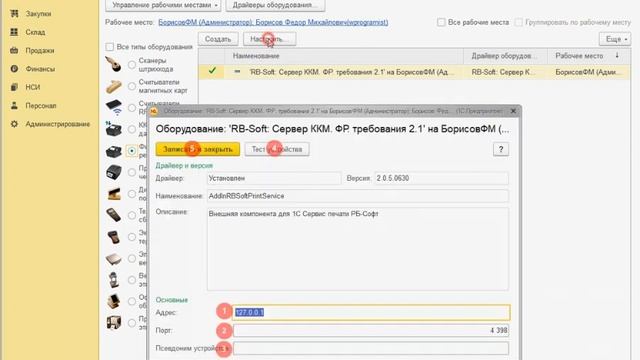
Task: Click the electronic scales icon
Action: point(113,258)
